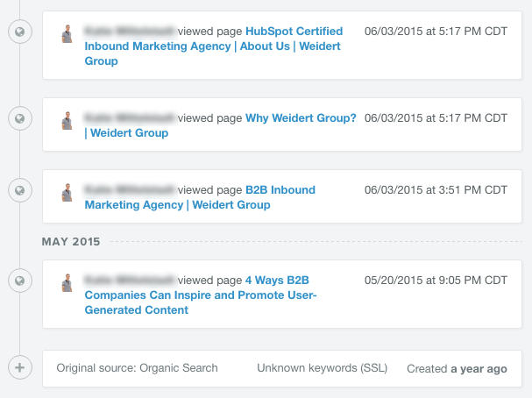Click the MAY 2015 timeline divider
The width and height of the screenshot is (532, 398).
pos(71,241)
